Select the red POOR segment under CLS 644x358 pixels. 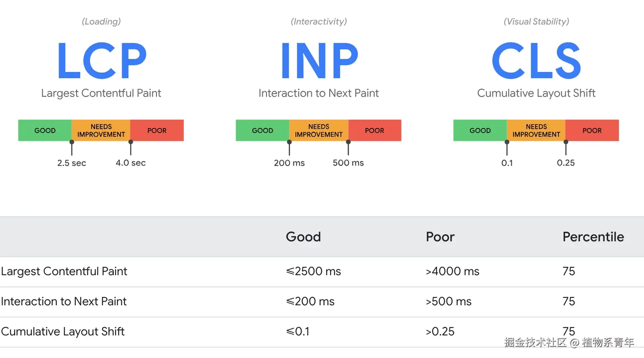592,130
